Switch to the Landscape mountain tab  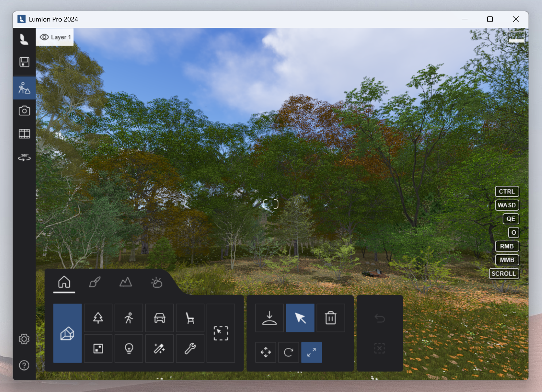click(x=126, y=282)
